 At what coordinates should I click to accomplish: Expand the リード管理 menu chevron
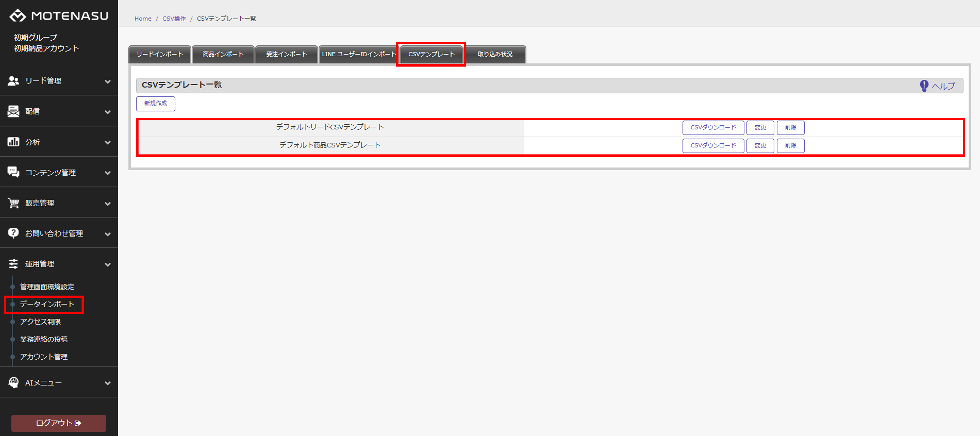pyautogui.click(x=108, y=82)
